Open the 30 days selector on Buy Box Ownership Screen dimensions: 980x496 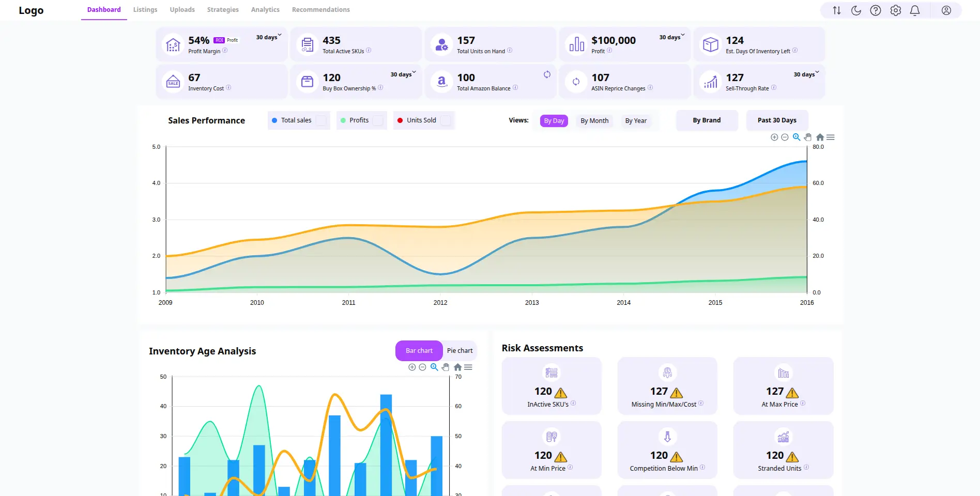tap(403, 74)
